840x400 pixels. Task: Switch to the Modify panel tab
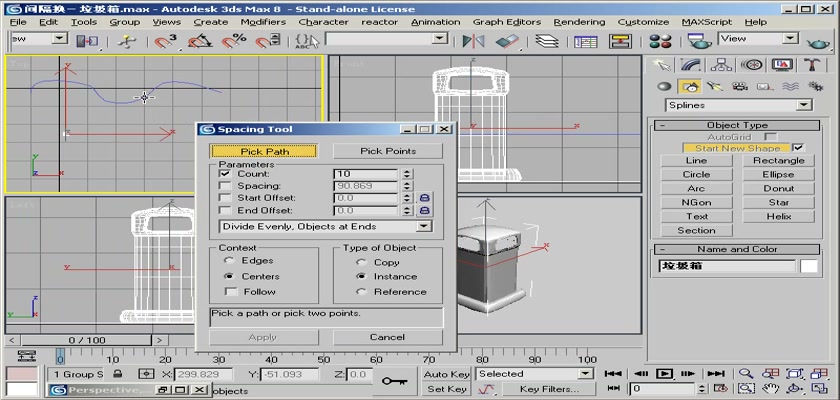coord(692,65)
